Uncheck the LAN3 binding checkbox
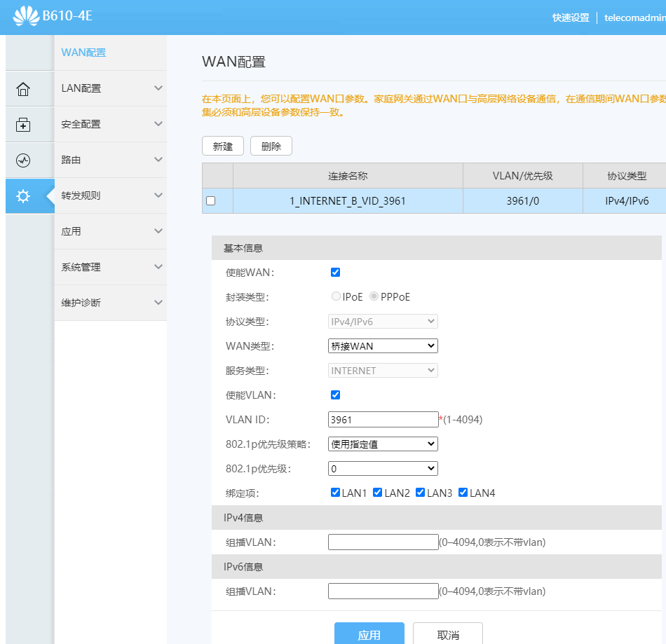 pyautogui.click(x=421, y=493)
